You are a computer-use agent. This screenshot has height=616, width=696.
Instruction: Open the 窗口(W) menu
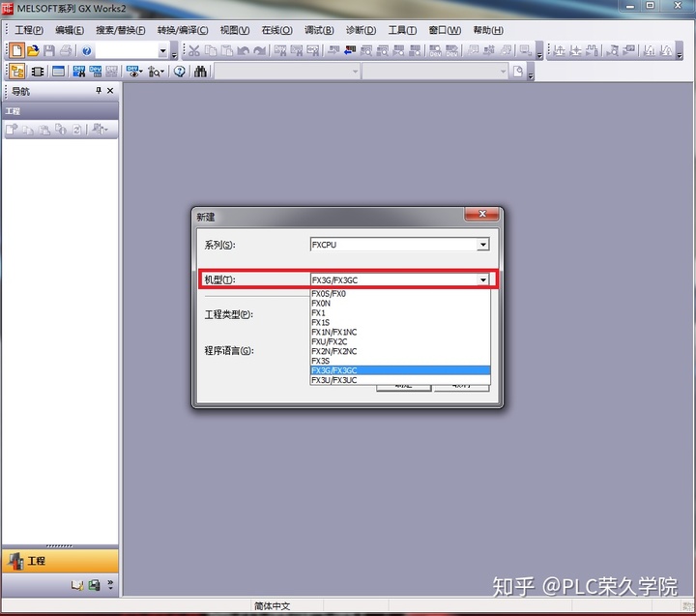(x=445, y=30)
